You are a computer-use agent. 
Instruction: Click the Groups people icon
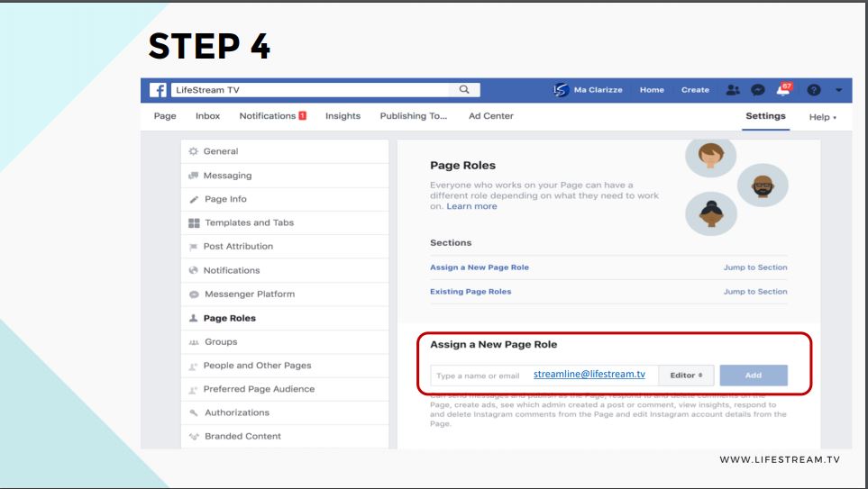pos(194,342)
